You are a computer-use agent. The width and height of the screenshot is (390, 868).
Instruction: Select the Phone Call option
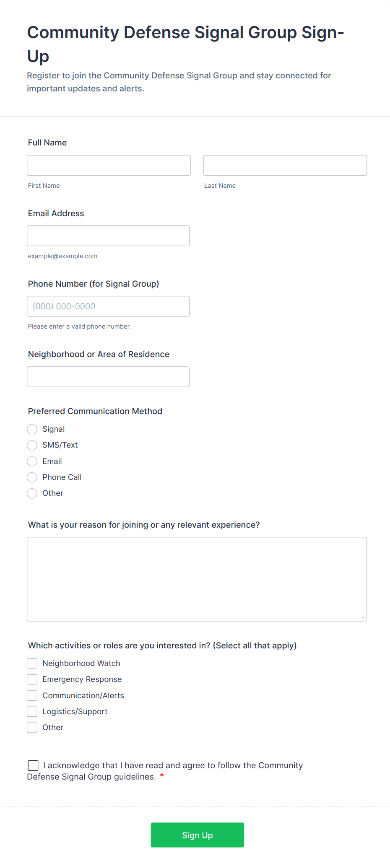coord(32,477)
